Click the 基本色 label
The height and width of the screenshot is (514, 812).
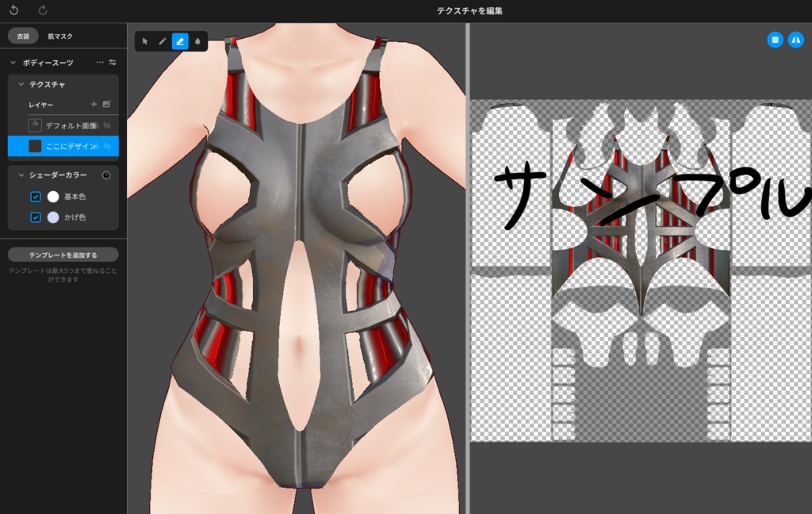(x=75, y=197)
